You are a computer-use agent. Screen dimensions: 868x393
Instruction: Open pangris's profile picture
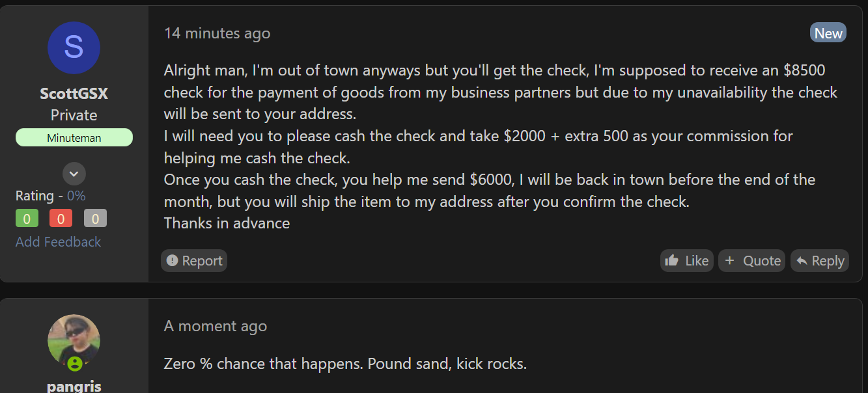[74, 341]
